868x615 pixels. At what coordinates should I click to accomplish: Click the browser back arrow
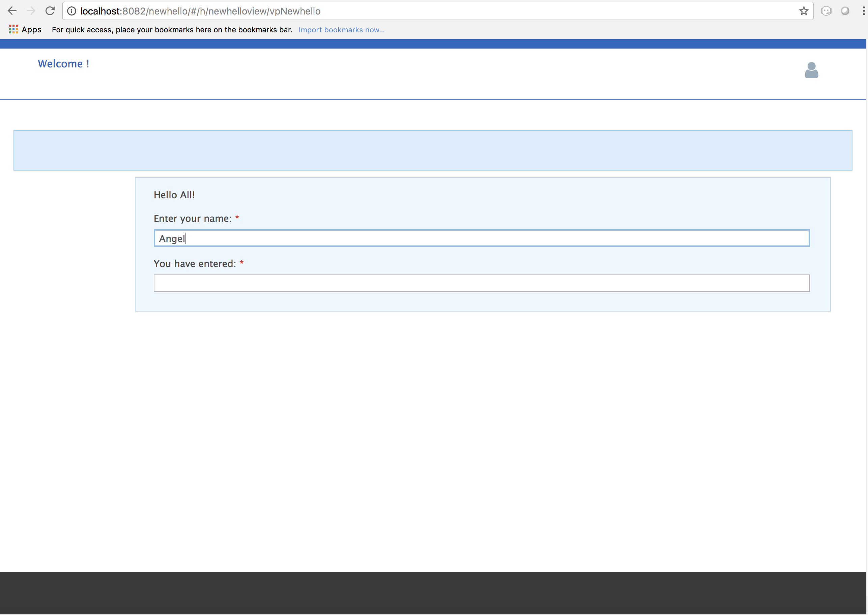12,11
